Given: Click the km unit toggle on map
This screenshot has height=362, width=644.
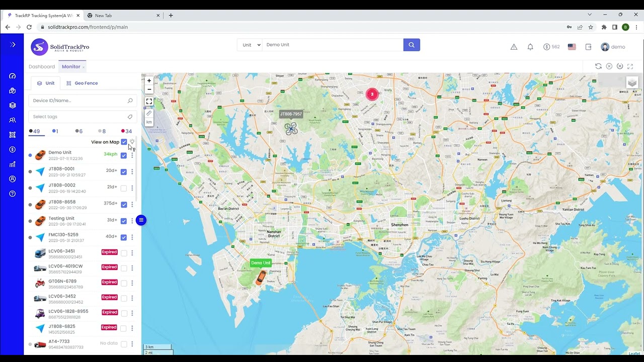Looking at the screenshot, I should click(x=149, y=122).
